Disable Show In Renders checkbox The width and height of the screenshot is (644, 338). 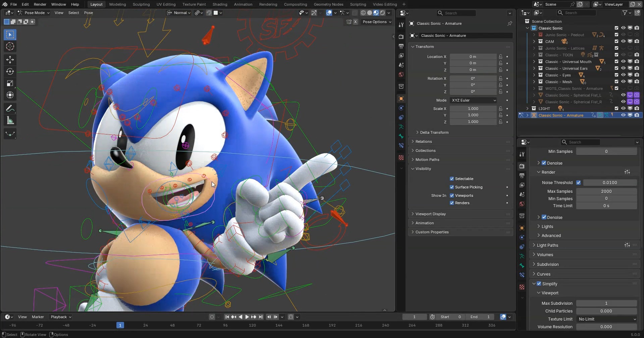[452, 203]
